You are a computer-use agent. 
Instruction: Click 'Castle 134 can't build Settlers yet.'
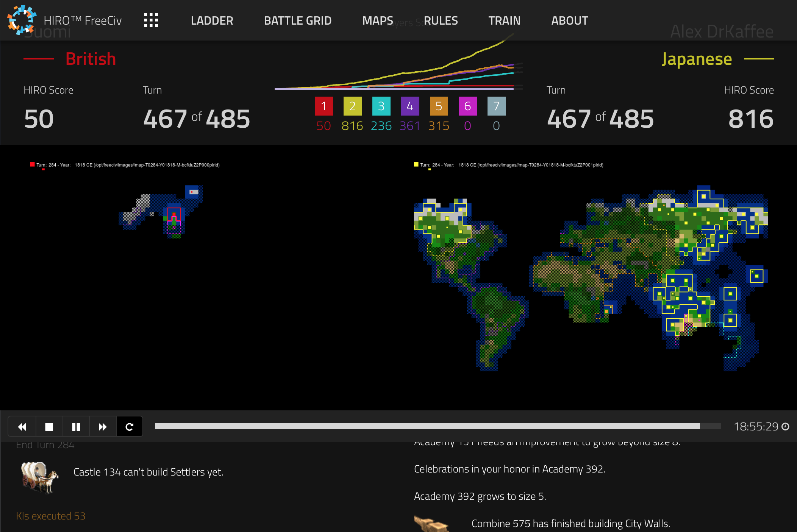pyautogui.click(x=148, y=472)
